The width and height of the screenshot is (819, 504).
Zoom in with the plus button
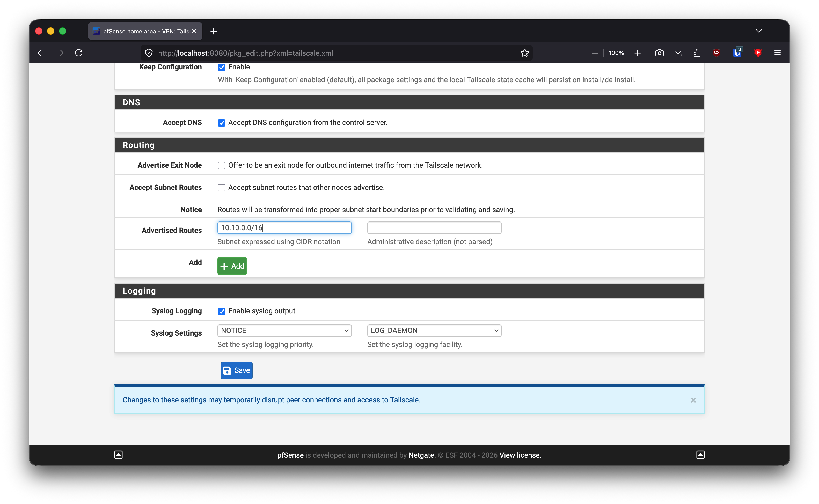click(x=637, y=53)
